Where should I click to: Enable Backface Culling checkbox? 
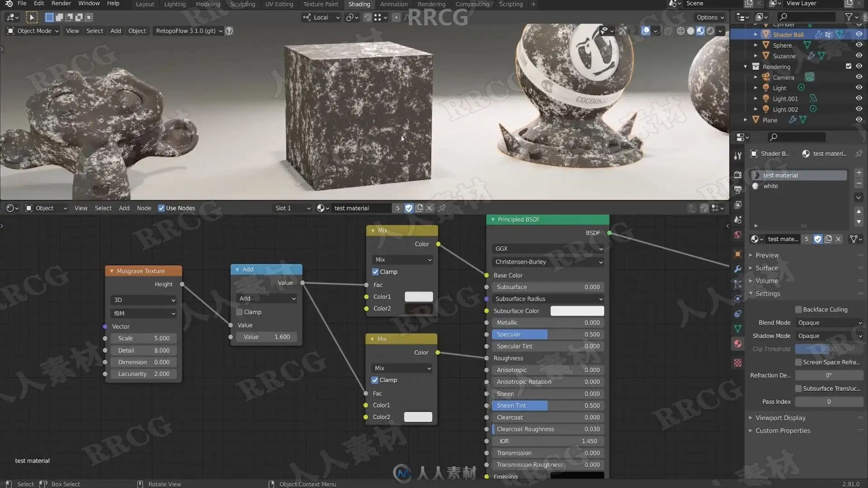pos(798,310)
